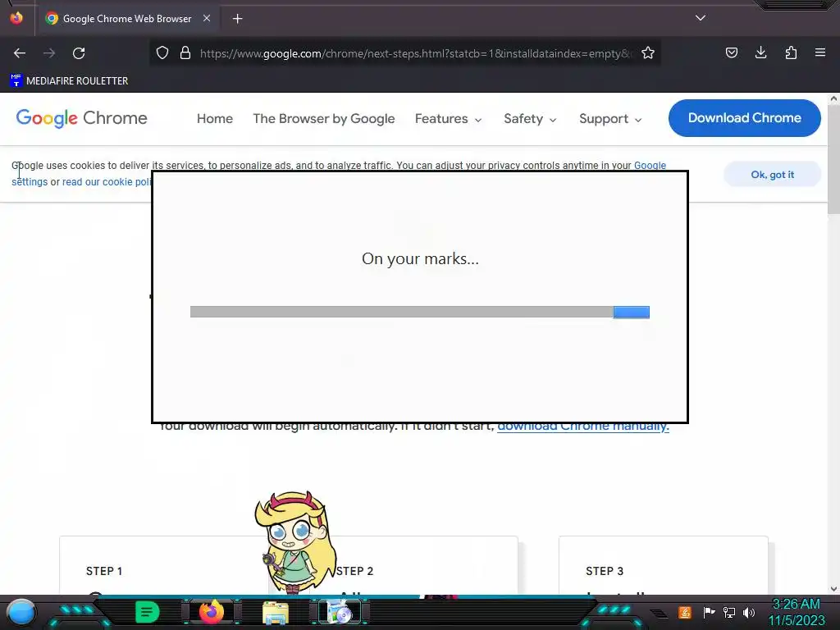The width and height of the screenshot is (840, 630).
Task: Close the Google Chrome Web Browser tab
Action: click(206, 18)
